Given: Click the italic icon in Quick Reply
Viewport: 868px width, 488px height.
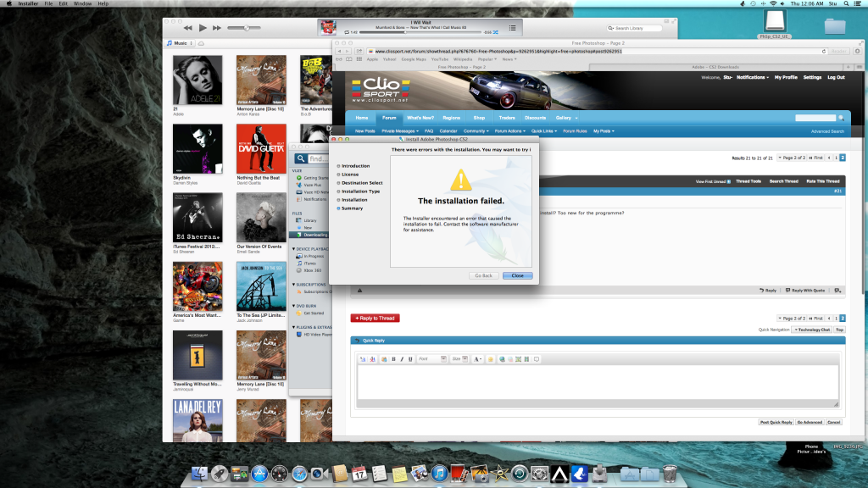Looking at the screenshot, I should tap(402, 359).
